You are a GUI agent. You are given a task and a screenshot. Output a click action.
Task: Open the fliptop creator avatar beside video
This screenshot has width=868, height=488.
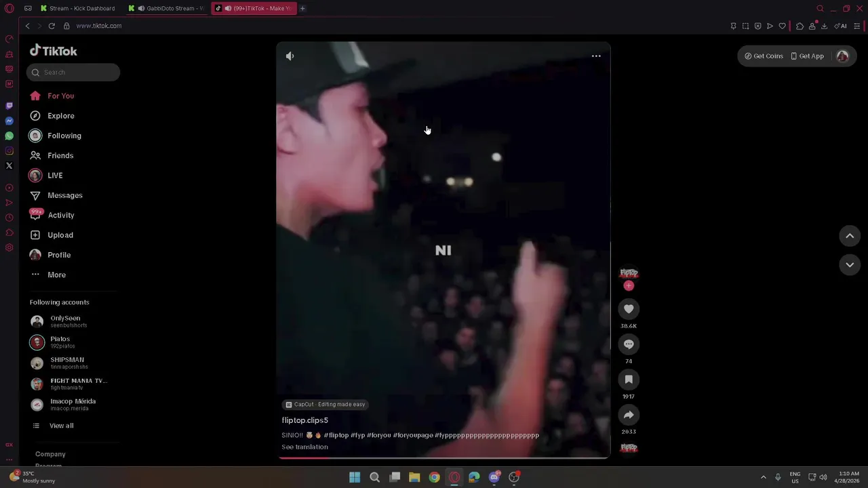(629, 272)
